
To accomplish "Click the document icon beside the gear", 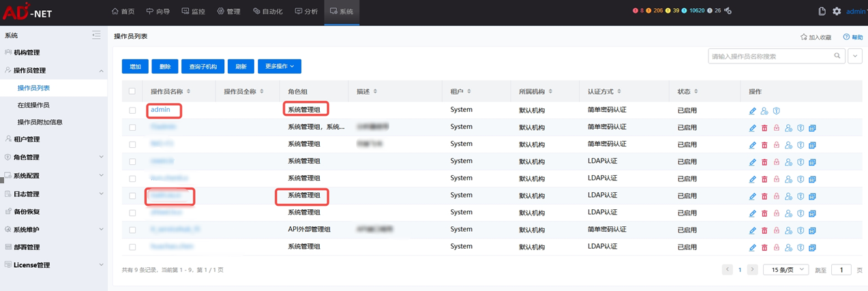I will click(822, 12).
